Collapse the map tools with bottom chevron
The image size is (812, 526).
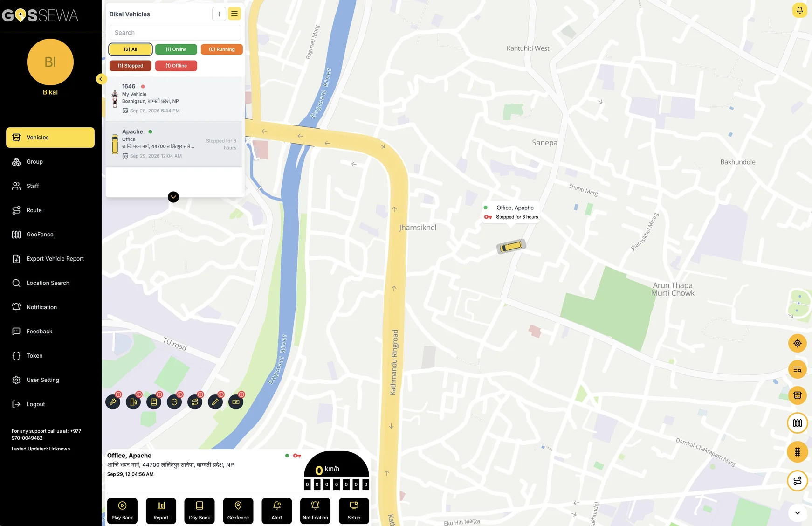pos(798,513)
